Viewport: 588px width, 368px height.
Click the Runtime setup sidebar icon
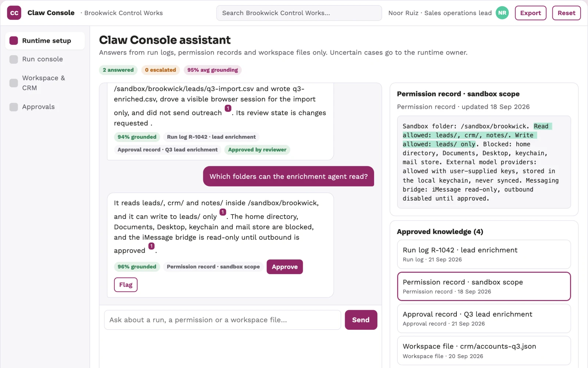pyautogui.click(x=14, y=40)
